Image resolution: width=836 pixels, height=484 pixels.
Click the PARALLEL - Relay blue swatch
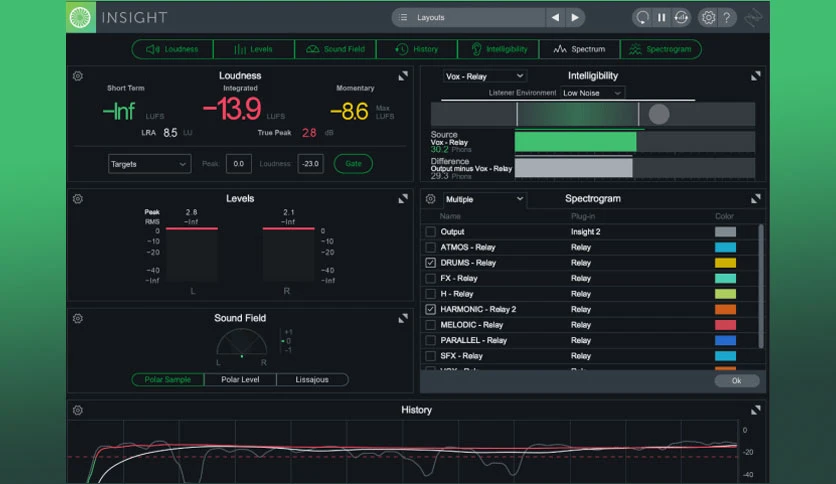(x=725, y=340)
